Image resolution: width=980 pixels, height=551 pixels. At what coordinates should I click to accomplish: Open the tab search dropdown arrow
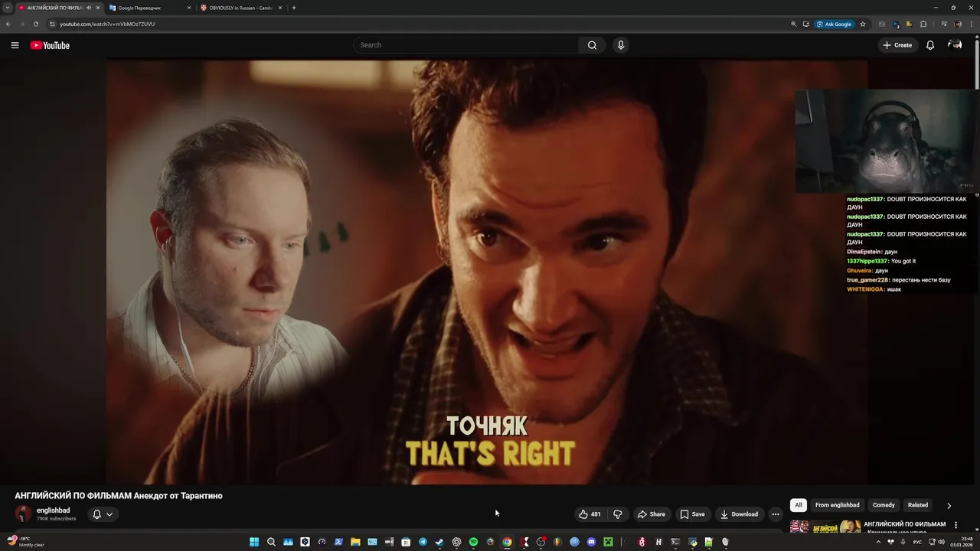8,8
